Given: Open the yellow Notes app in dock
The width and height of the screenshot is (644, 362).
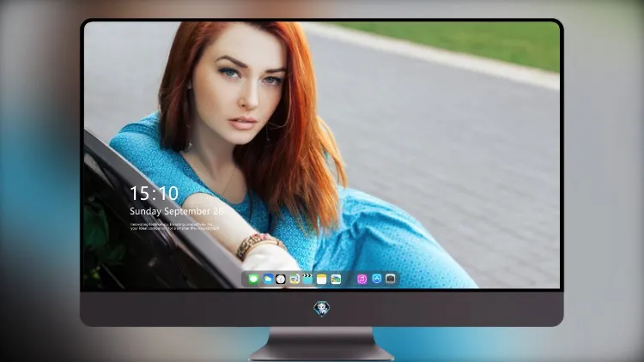Looking at the screenshot, I should click(322, 279).
